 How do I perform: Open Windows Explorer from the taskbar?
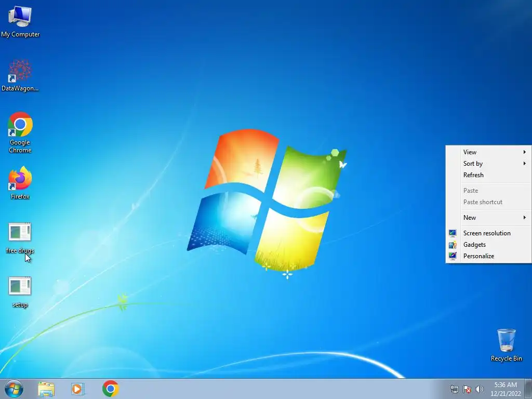tap(46, 389)
